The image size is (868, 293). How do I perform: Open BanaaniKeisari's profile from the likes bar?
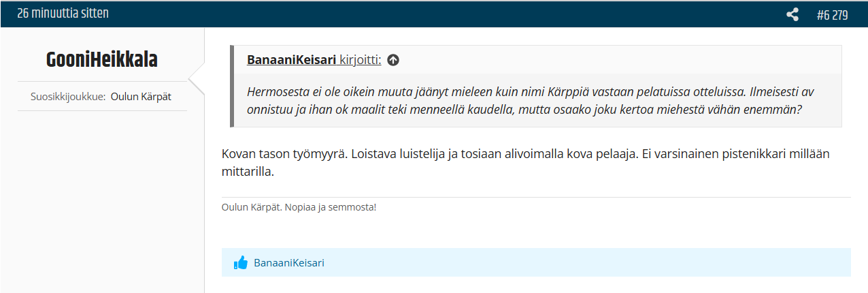(x=289, y=262)
